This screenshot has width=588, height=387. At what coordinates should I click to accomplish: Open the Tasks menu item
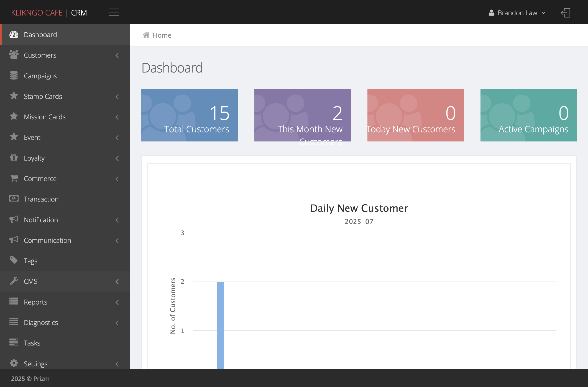(65, 343)
